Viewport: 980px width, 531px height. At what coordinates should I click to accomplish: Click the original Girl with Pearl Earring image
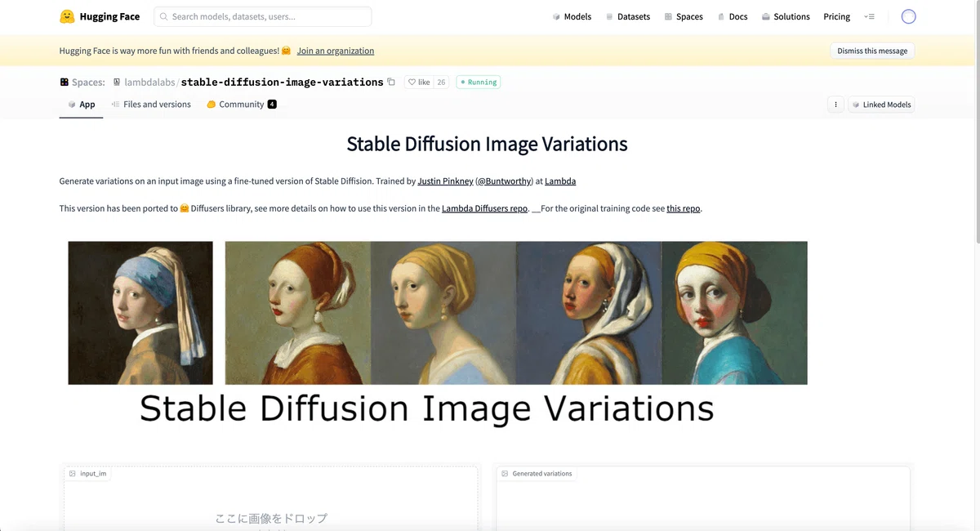coord(140,313)
